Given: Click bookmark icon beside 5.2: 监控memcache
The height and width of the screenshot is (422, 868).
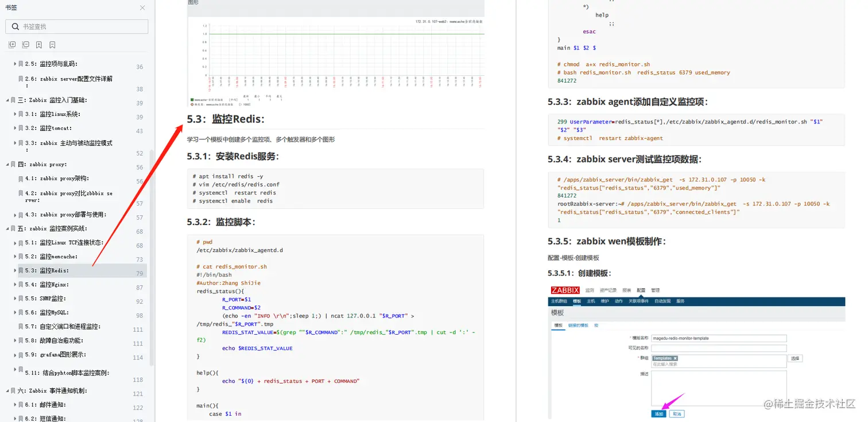Looking at the screenshot, I should (21, 257).
